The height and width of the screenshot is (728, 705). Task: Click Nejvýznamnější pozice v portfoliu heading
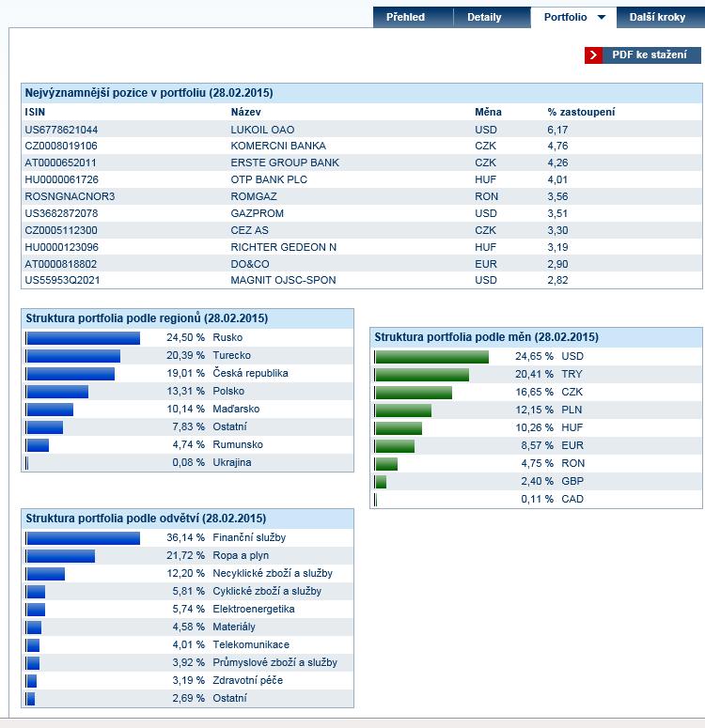(x=149, y=93)
